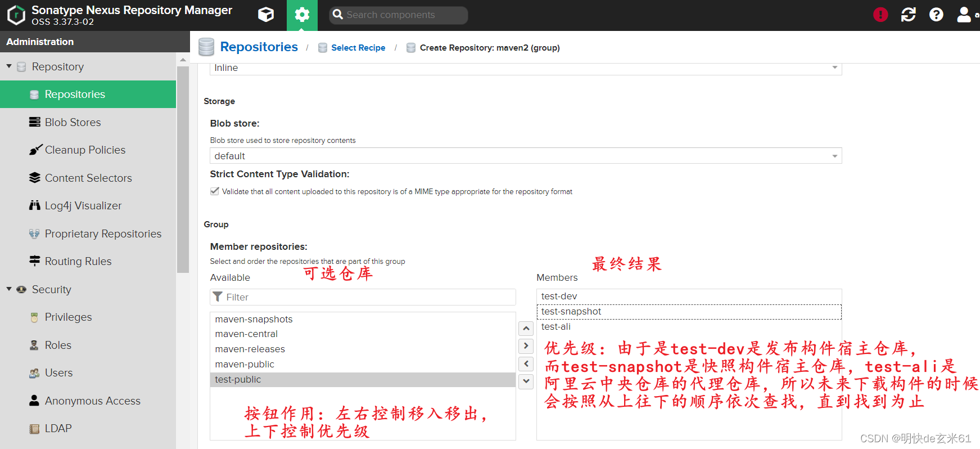Click the Log4j Visualizer binoculars icon
Image resolution: width=980 pixels, height=449 pixels.
pos(35,205)
